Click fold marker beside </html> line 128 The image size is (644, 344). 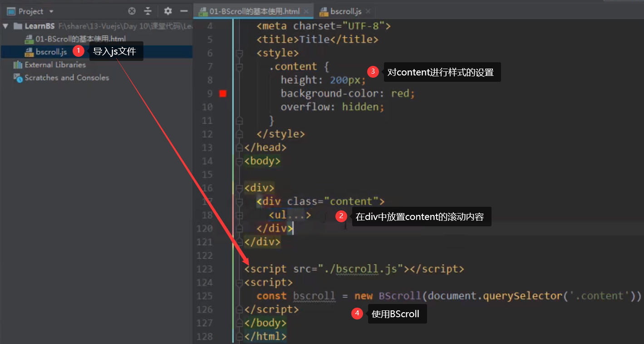coord(240,337)
